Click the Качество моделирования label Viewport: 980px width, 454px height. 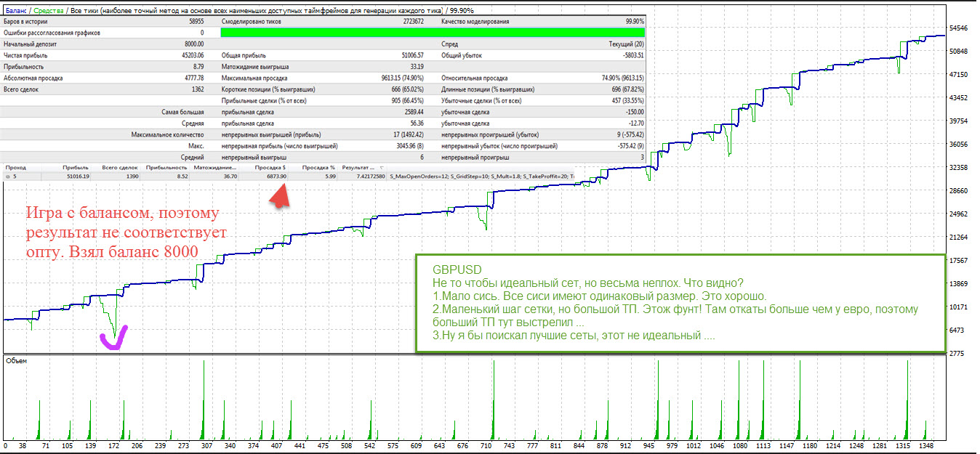(x=475, y=22)
